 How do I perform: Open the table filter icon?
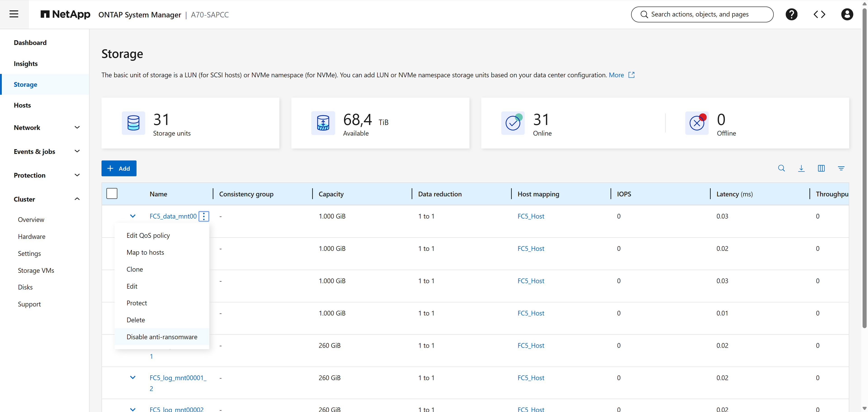click(841, 168)
